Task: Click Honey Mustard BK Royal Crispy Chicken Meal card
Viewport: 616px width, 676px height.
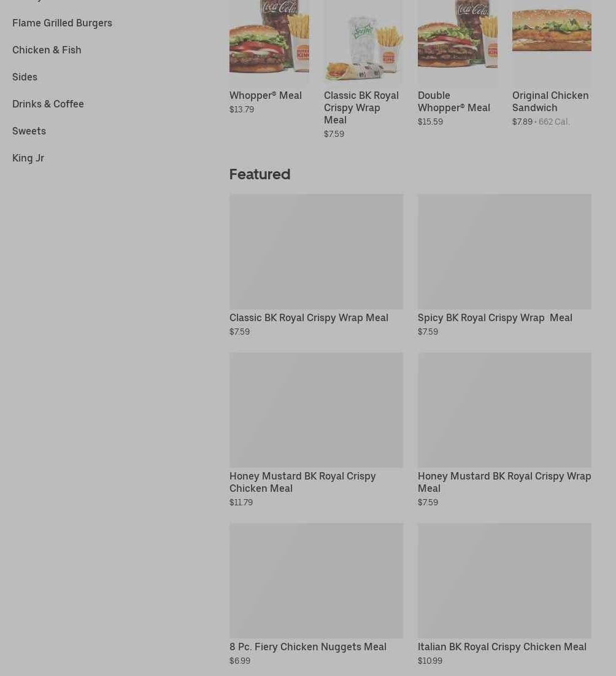Action: [316, 430]
